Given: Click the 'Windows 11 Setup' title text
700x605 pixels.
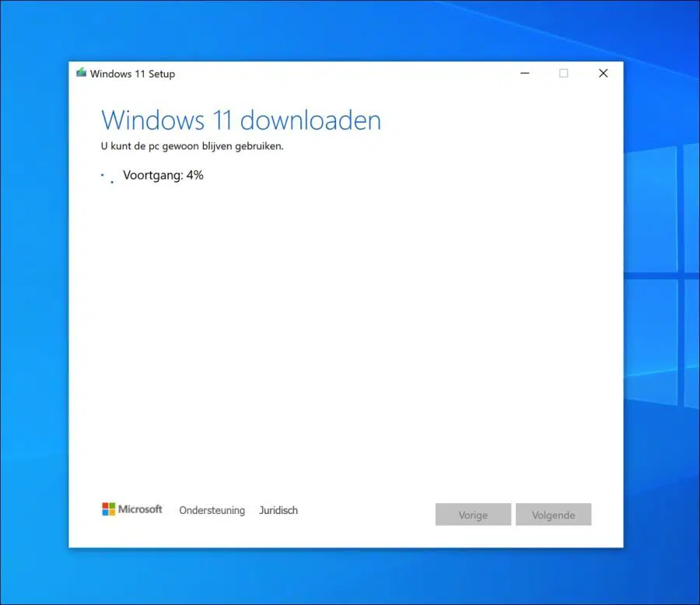Looking at the screenshot, I should 132,74.
